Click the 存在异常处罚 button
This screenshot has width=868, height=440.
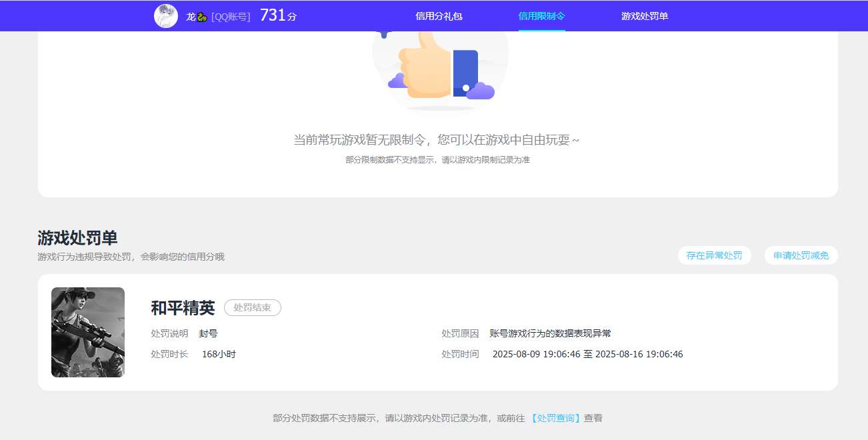(714, 255)
